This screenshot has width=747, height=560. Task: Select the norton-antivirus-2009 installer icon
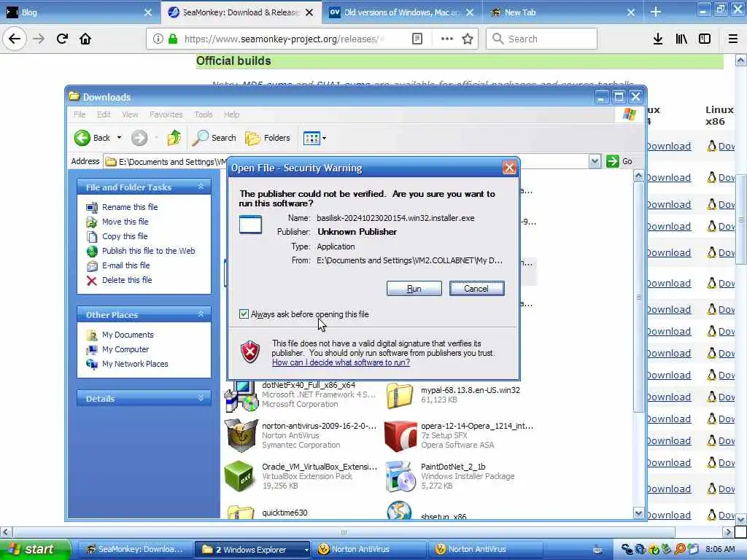click(241, 435)
